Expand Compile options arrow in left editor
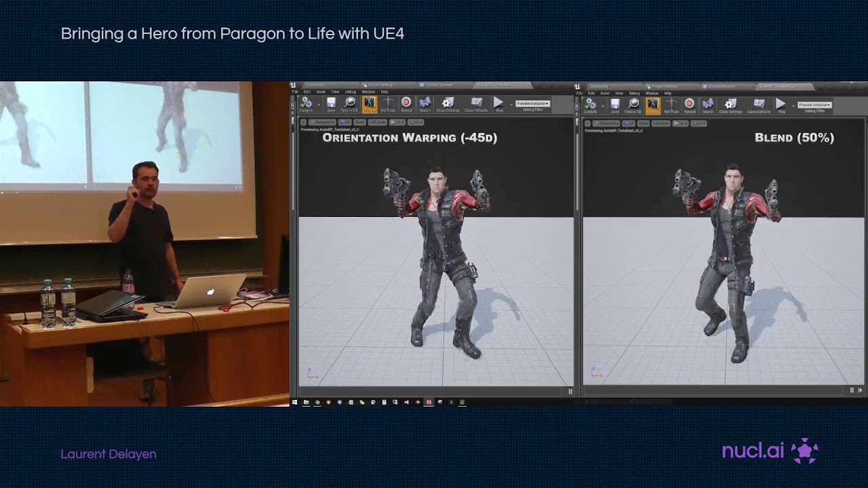This screenshot has width=868, height=488. pos(319,104)
